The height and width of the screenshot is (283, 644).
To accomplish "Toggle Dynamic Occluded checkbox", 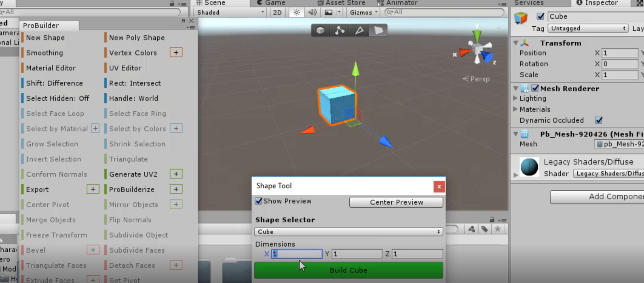I will (599, 120).
